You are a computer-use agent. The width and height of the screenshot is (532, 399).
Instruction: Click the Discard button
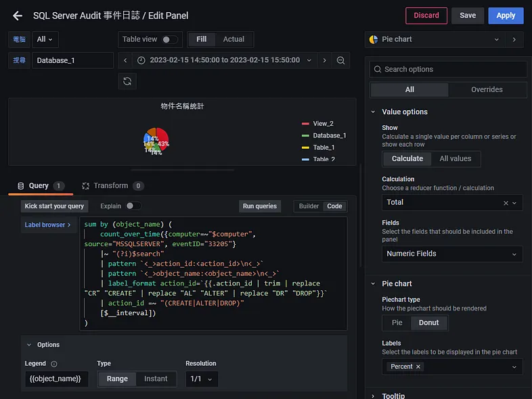click(x=426, y=16)
